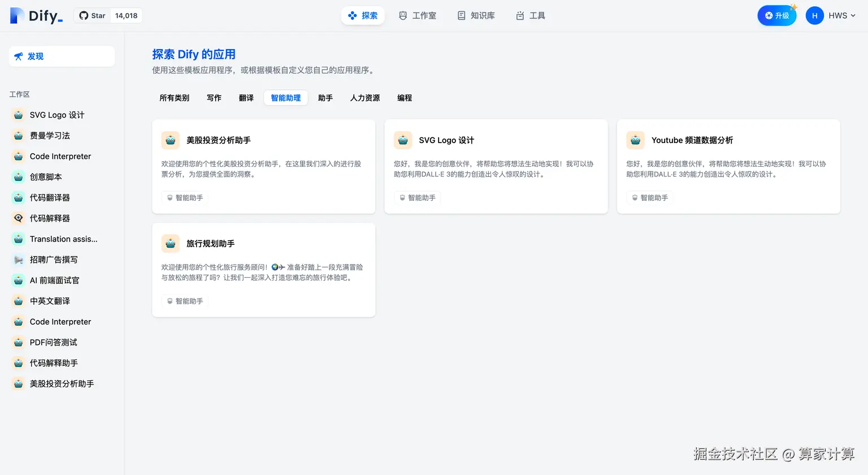
Task: Click the robot icon beside sidebar 美股投资分析助手
Action: (18, 383)
